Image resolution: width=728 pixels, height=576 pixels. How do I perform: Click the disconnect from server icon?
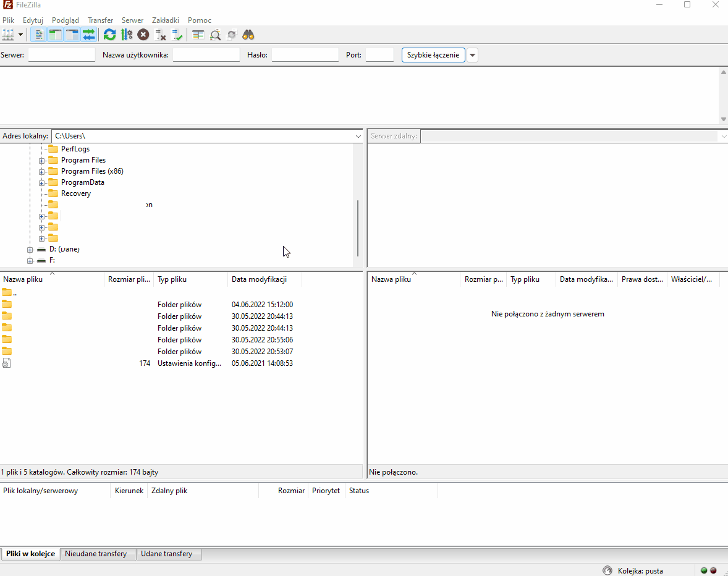[161, 35]
